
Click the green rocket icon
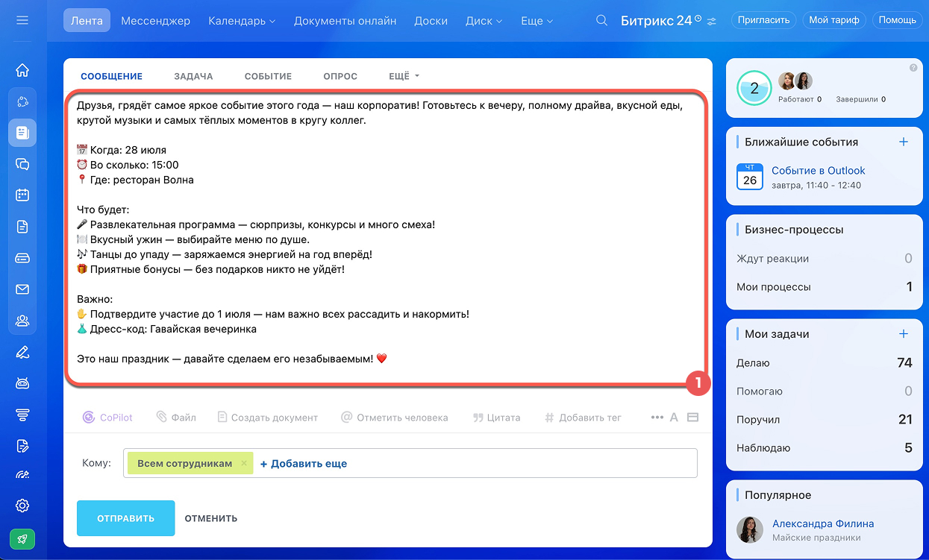point(22,538)
